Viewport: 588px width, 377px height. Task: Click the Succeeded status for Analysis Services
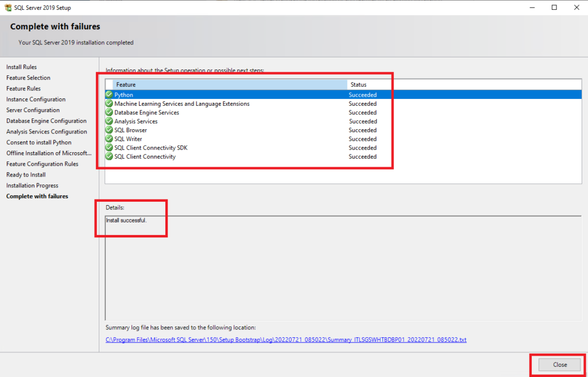(x=363, y=121)
